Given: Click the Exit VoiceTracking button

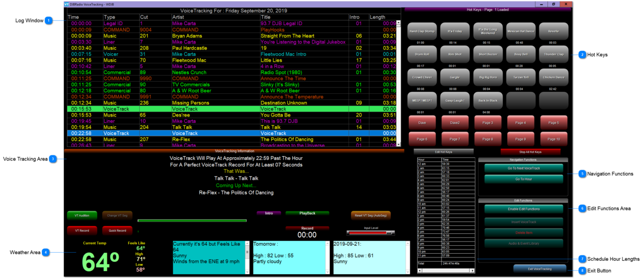Looking at the screenshot, I should point(540,269).
